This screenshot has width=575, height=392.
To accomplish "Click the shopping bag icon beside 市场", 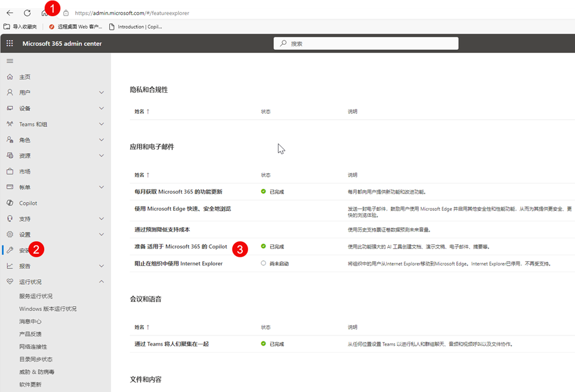I will click(10, 171).
